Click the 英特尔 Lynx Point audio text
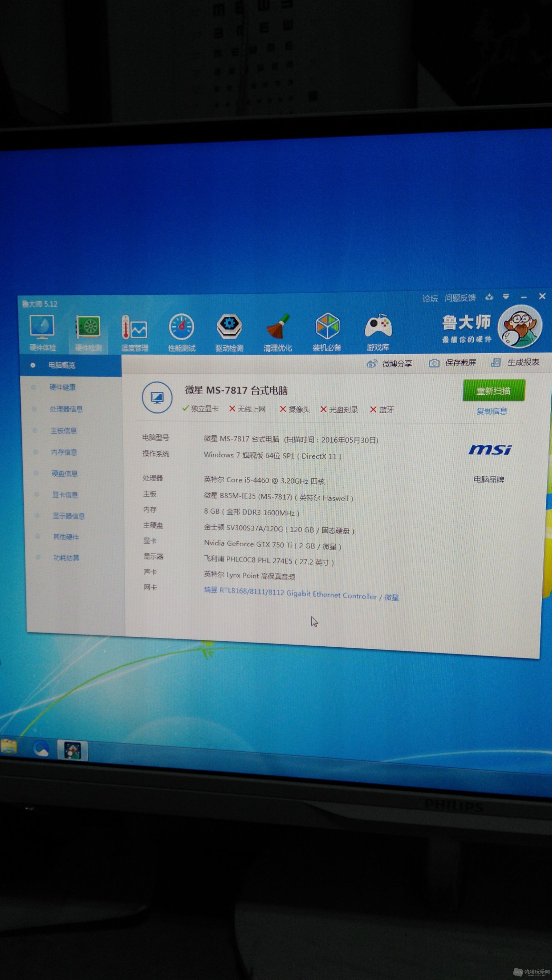The height and width of the screenshot is (980, 552). (249, 575)
